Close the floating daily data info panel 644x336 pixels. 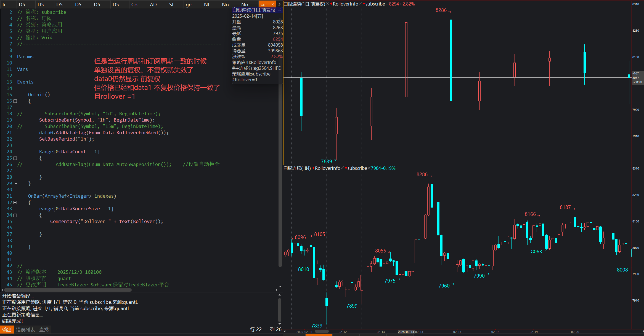[x=280, y=10]
